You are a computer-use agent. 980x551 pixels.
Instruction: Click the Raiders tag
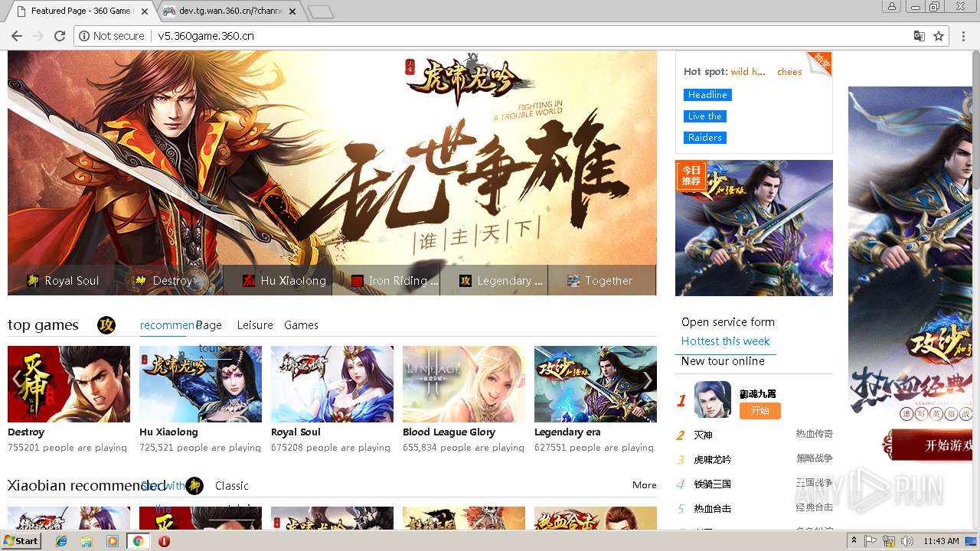(x=704, y=138)
